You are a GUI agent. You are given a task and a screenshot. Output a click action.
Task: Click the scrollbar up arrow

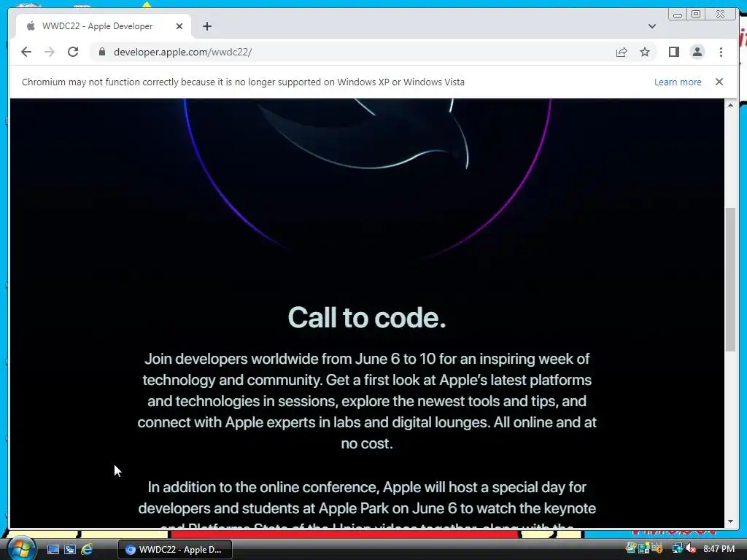click(730, 105)
